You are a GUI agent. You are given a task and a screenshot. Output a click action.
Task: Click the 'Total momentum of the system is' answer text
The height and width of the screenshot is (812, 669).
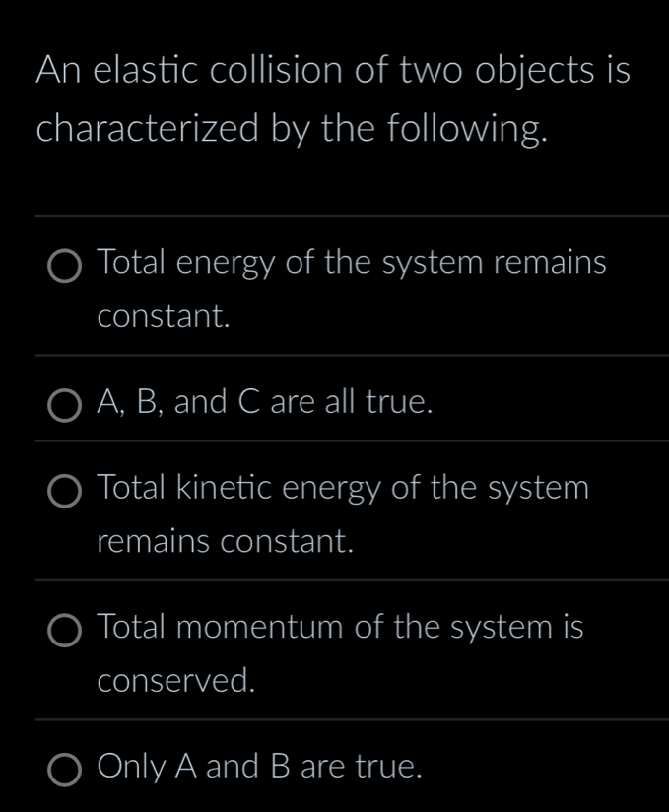(x=341, y=626)
